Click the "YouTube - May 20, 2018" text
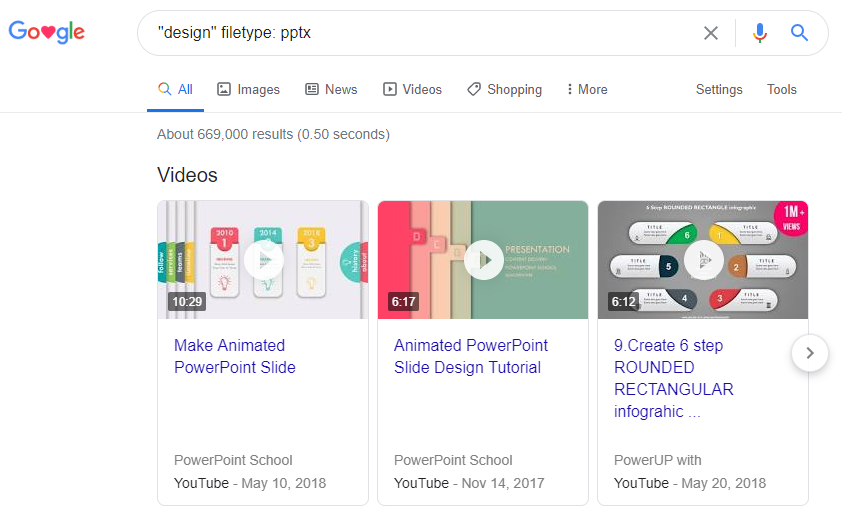842x521 pixels. [x=690, y=483]
